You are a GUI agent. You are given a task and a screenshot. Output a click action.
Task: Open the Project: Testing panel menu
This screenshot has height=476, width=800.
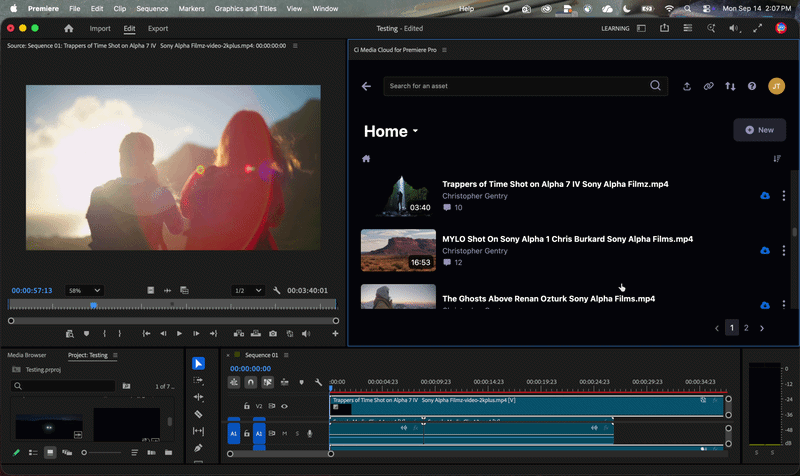pyautogui.click(x=115, y=355)
